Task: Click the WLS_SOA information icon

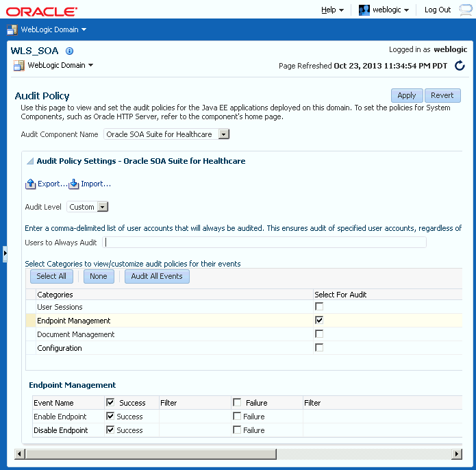Action: (x=69, y=51)
